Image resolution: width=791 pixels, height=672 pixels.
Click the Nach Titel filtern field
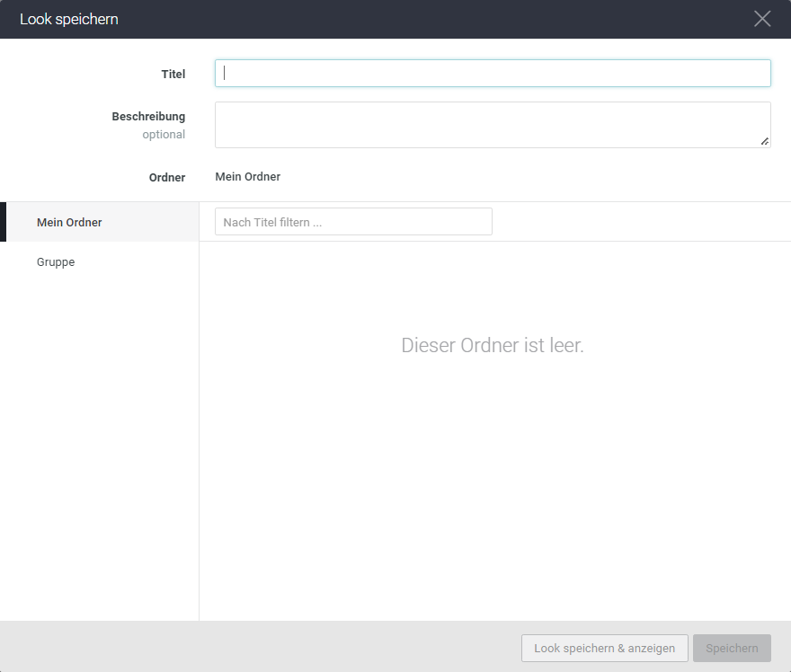pos(353,222)
